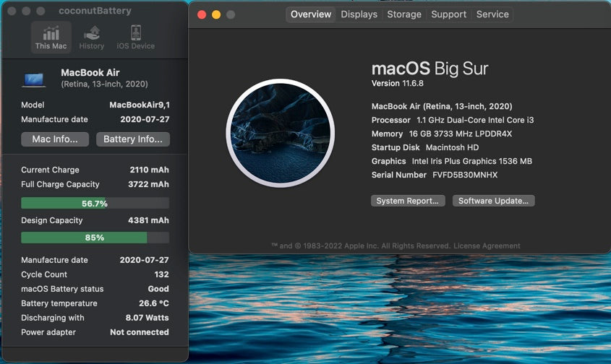Open the History view in coconutBattery
This screenshot has width=611, height=364.
pyautogui.click(x=92, y=38)
